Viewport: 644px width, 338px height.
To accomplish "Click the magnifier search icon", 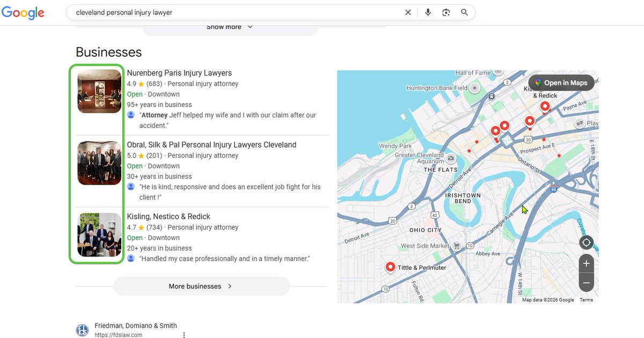I will click(464, 12).
